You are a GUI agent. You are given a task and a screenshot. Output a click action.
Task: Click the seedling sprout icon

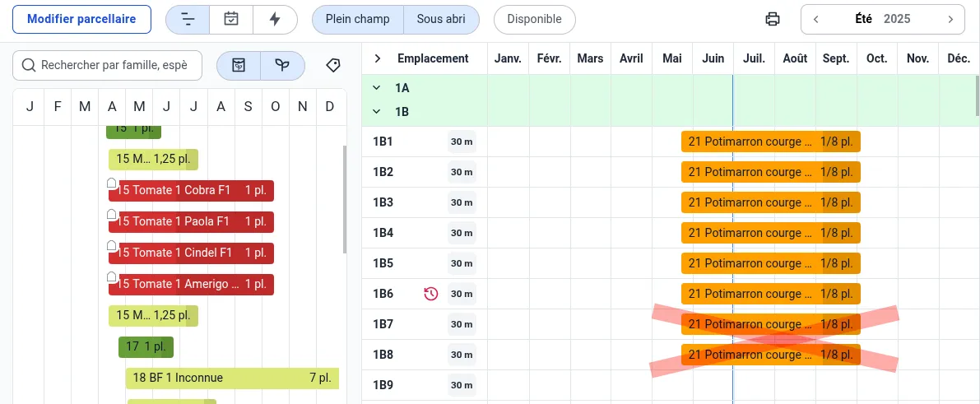[282, 65]
